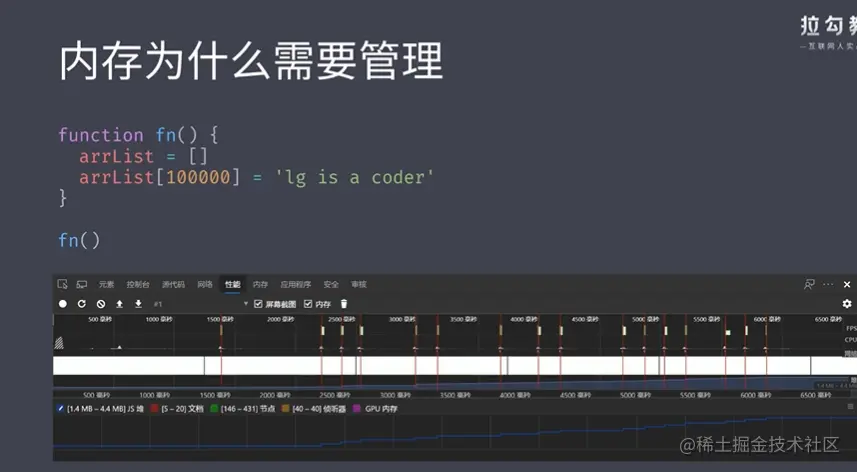Click the 500 毫秒 mark in the overview ruler
Screen dimensions: 857x472
click(100, 319)
